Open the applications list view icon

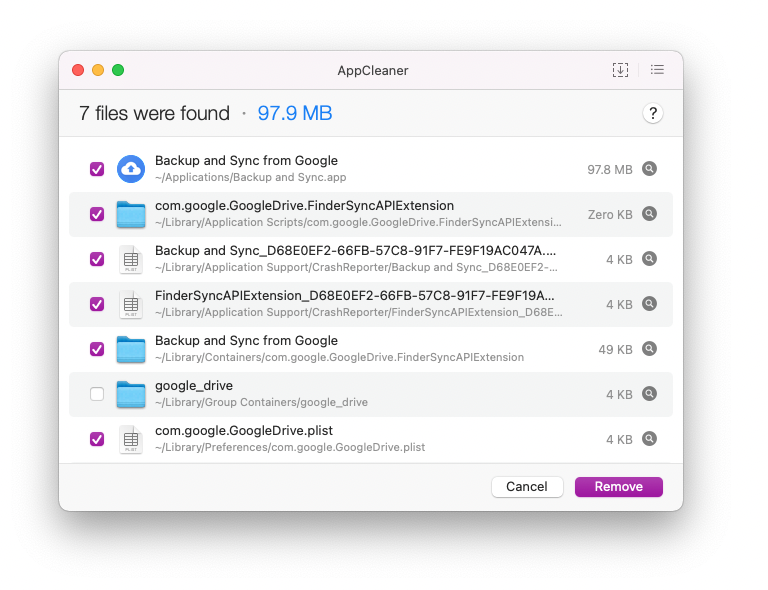(x=657, y=70)
